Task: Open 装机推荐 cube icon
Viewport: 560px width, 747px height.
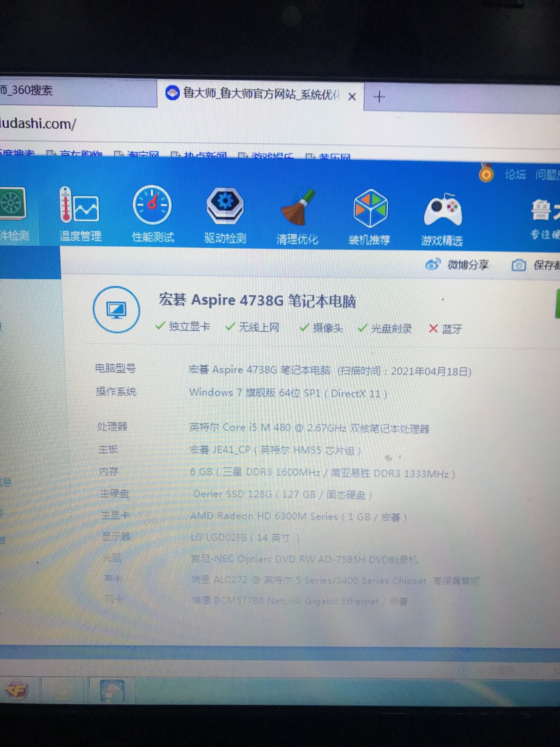Action: point(370,208)
